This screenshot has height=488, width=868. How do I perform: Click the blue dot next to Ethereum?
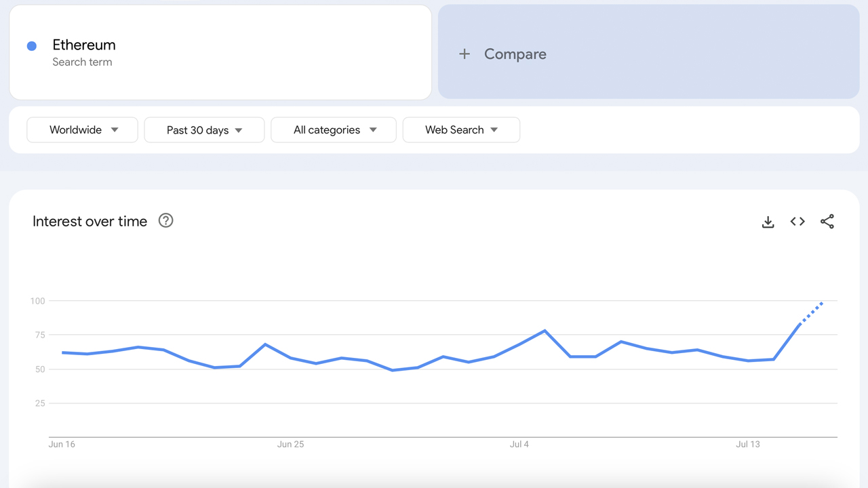coord(31,45)
